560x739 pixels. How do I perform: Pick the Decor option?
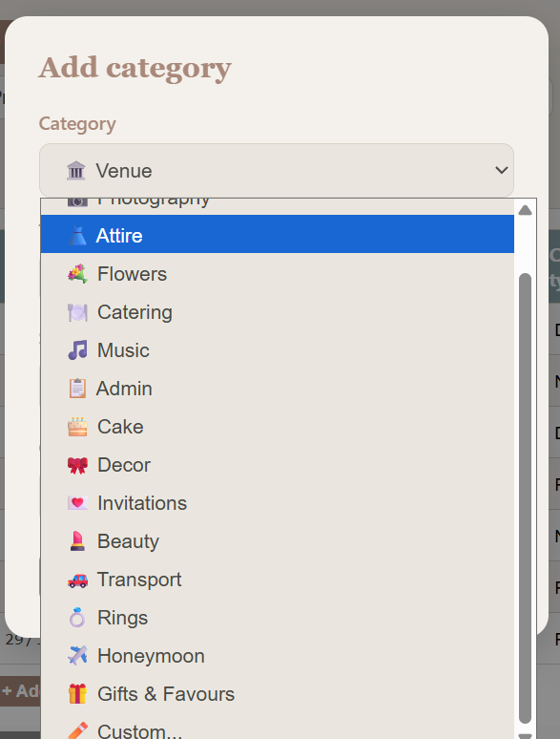click(278, 465)
